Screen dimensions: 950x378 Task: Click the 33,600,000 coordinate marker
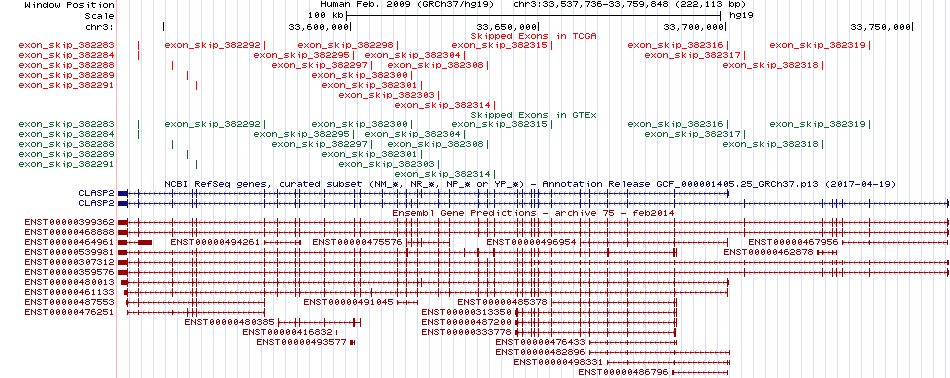click(319, 27)
